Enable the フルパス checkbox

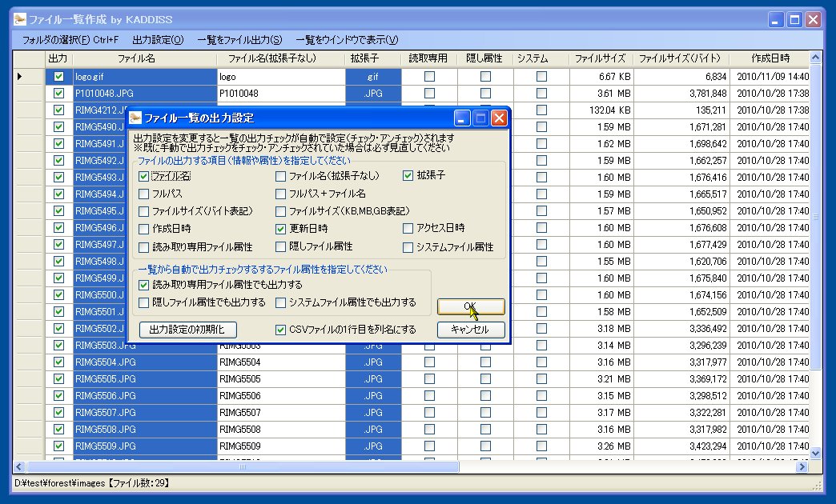pos(145,194)
